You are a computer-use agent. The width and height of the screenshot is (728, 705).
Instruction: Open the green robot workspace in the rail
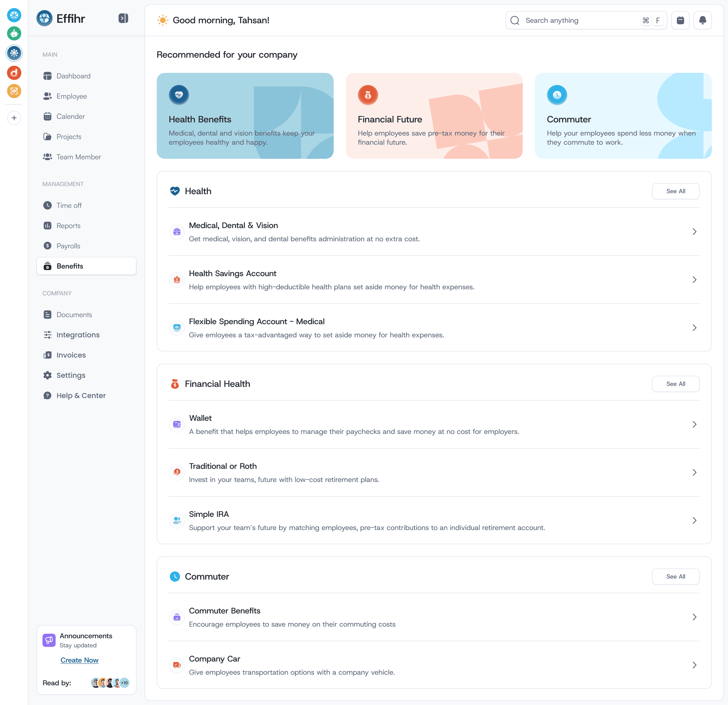(14, 33)
